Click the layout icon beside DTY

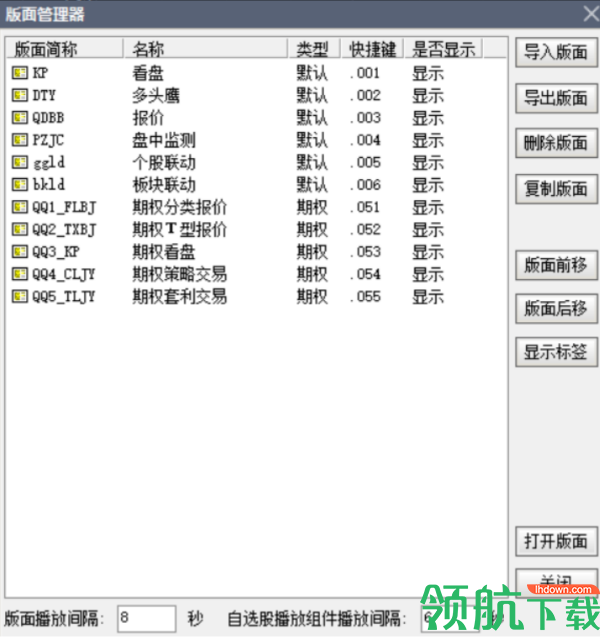pos(19,95)
